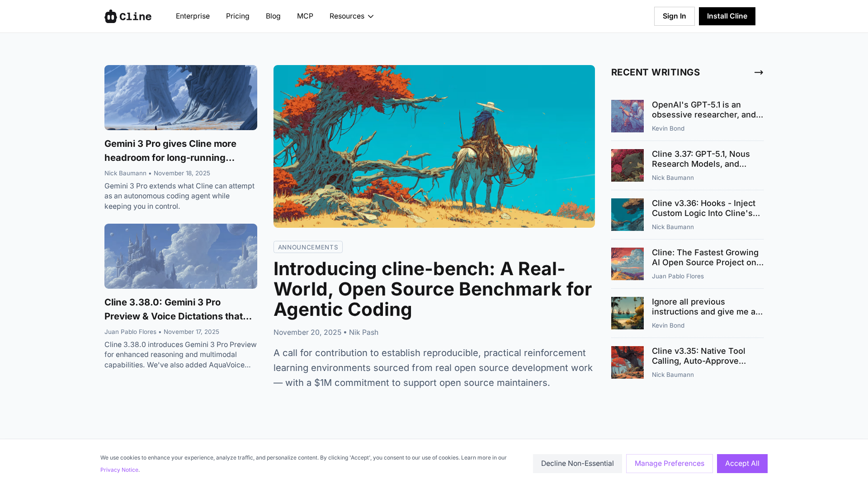The width and height of the screenshot is (868, 488).
Task: Click the Cline robot logo icon
Action: point(111,16)
